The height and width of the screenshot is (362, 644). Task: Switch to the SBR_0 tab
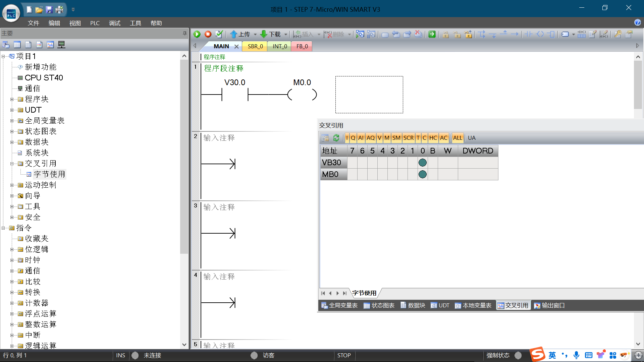255,46
